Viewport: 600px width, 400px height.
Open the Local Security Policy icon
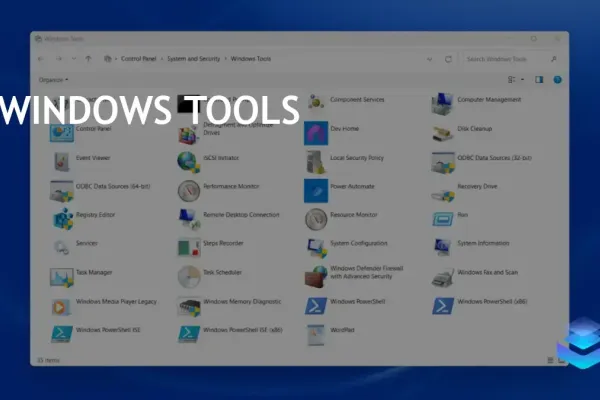pos(316,162)
